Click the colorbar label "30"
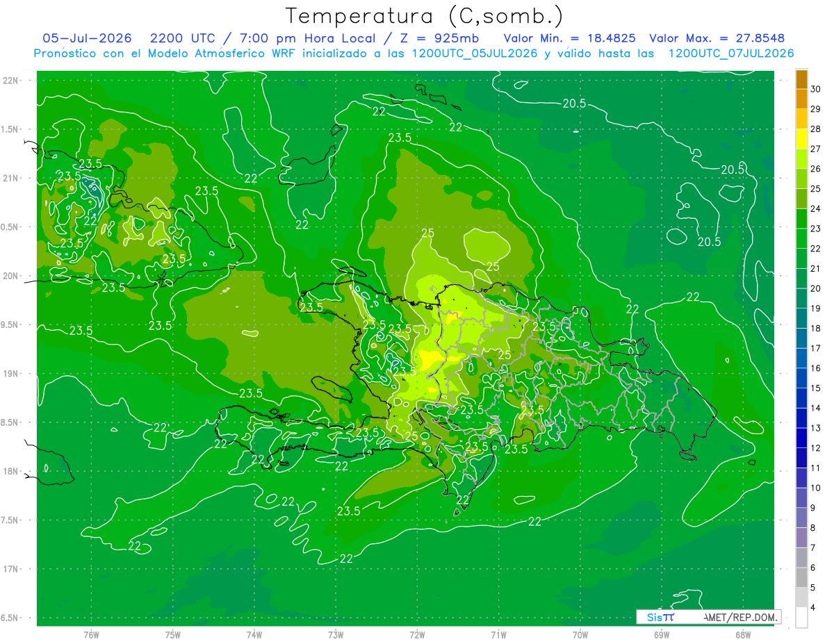Viewport: 834px width, 644px height. (816, 89)
